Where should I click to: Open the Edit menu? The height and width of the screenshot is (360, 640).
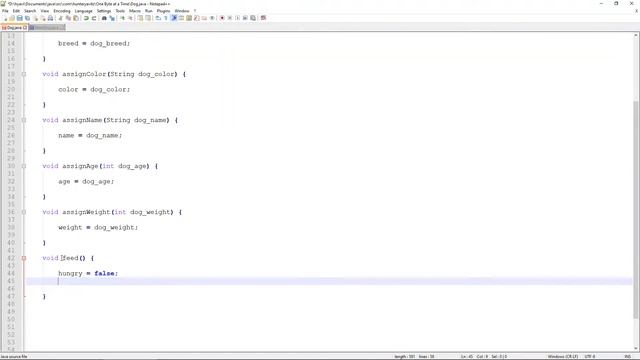click(16, 11)
